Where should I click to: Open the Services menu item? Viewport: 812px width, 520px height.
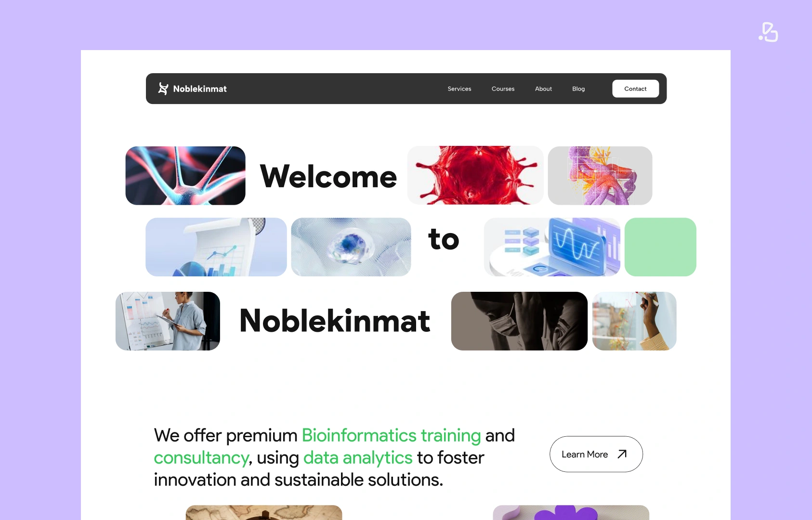tap(459, 89)
